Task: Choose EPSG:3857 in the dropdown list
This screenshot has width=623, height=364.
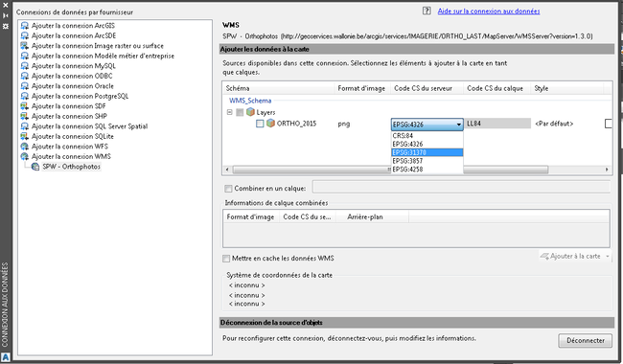Action: (427, 161)
